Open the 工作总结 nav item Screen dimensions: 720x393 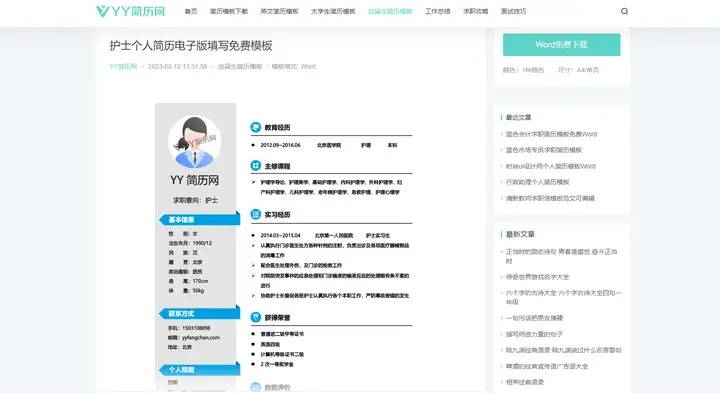[x=438, y=11]
